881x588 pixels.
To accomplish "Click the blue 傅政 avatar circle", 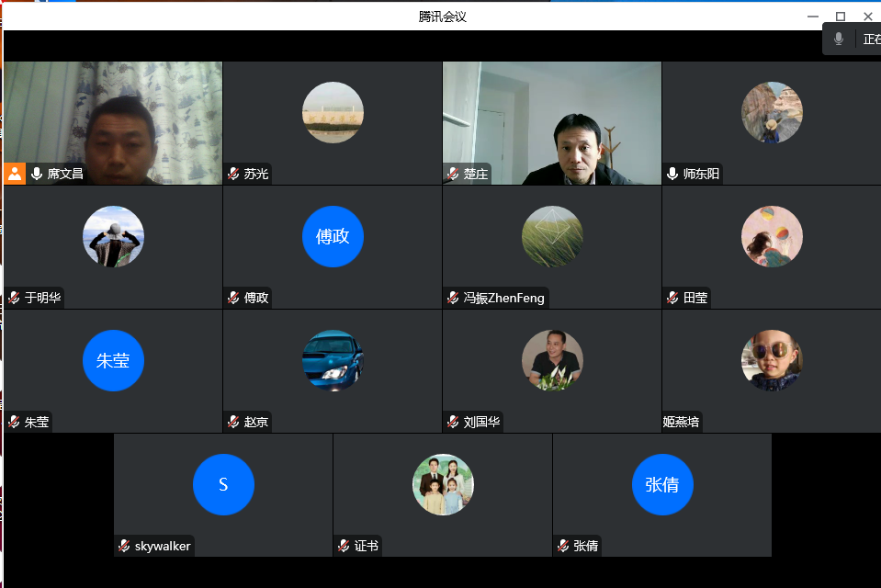I will click(333, 236).
